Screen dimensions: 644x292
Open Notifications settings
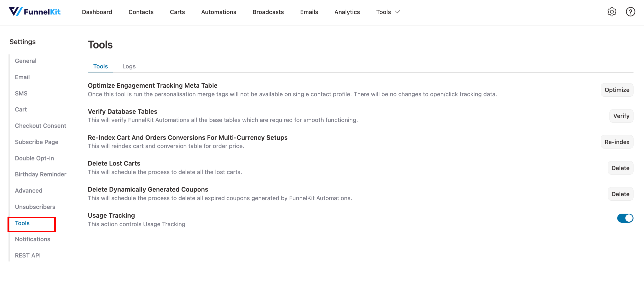[x=33, y=239]
